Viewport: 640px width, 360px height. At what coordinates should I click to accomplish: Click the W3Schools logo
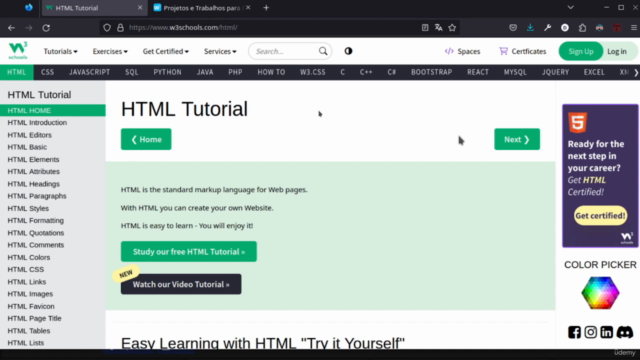pos(18,51)
